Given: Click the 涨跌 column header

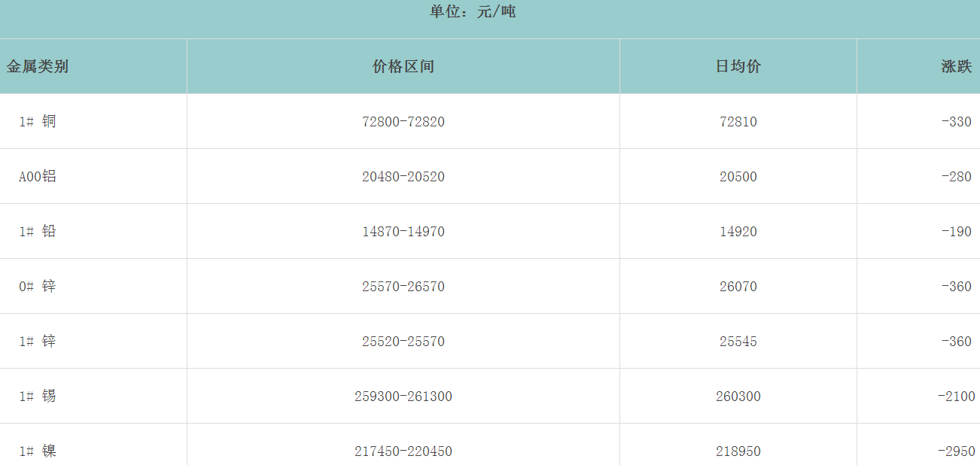Looking at the screenshot, I should (956, 66).
